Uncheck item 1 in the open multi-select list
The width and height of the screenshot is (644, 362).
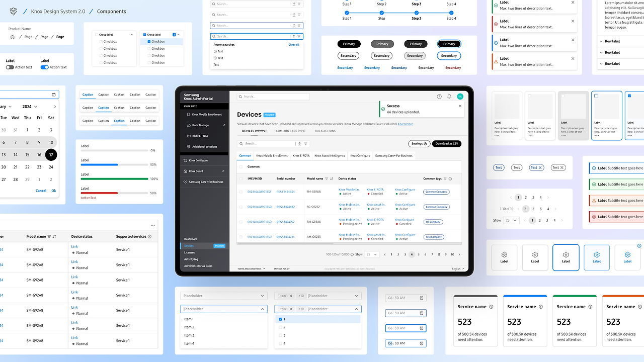[x=280, y=319]
